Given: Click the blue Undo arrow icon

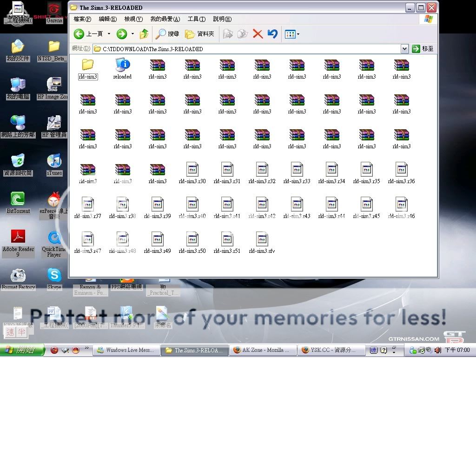Looking at the screenshot, I should tap(272, 34).
